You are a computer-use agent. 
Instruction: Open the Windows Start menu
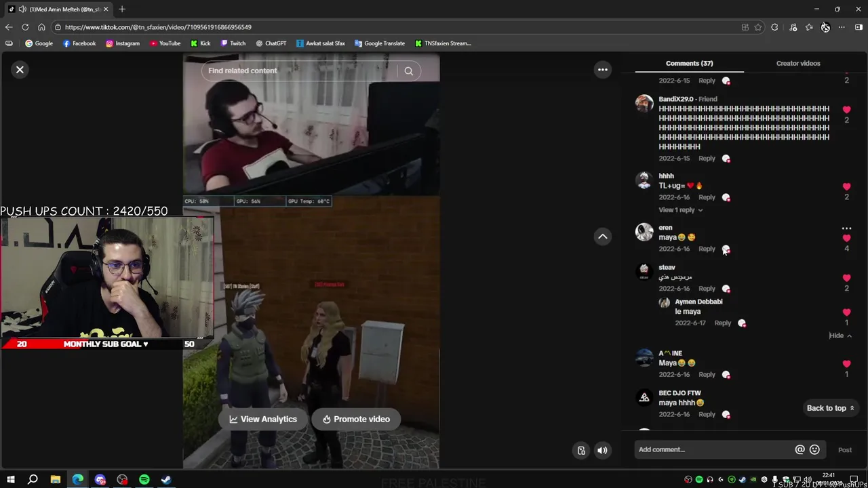pos(11,479)
